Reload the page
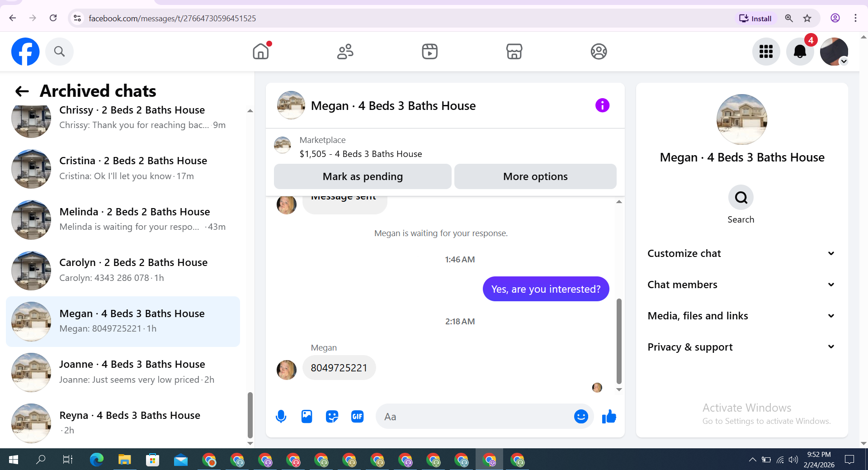Image resolution: width=868 pixels, height=470 pixels. point(53,18)
